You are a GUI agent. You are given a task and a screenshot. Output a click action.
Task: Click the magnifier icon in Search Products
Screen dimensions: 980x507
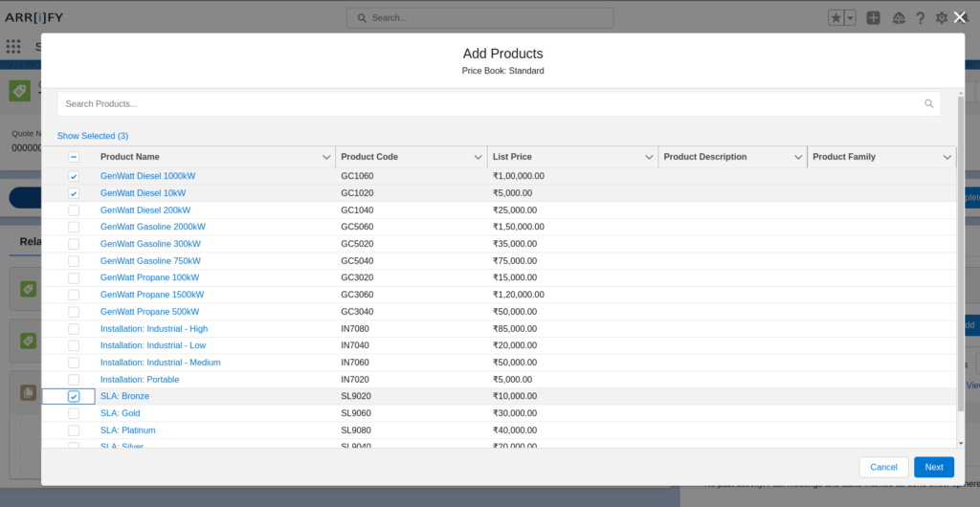coord(928,104)
